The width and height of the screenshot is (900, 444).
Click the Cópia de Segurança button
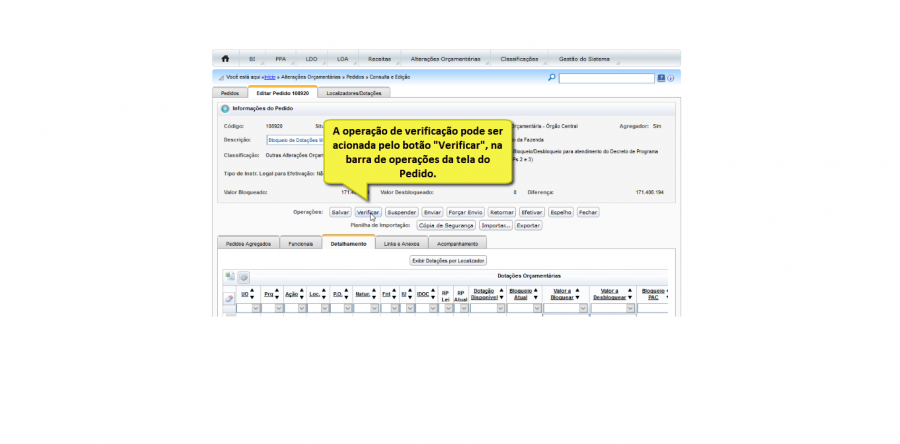click(x=446, y=225)
